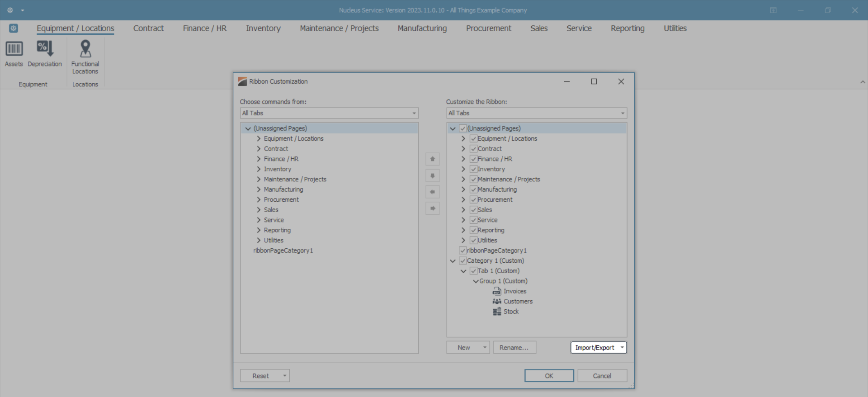
Task: Open the Procurement ribbon tab
Action: click(489, 28)
